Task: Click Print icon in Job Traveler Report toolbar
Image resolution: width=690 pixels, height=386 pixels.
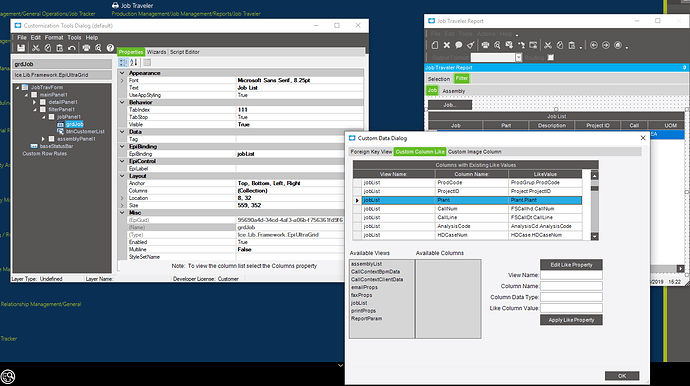Action: pyautogui.click(x=485, y=45)
